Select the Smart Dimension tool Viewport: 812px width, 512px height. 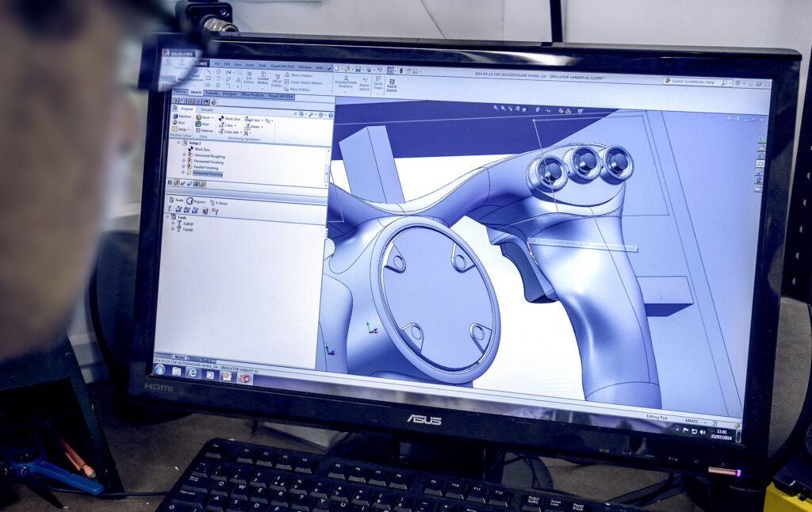point(196,75)
